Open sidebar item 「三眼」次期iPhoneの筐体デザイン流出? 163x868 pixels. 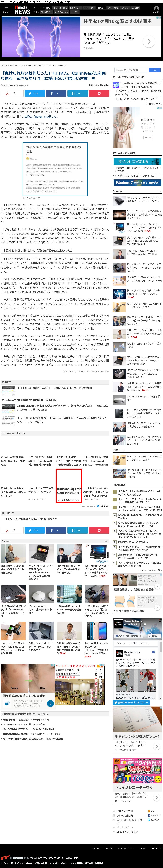pos(137,99)
